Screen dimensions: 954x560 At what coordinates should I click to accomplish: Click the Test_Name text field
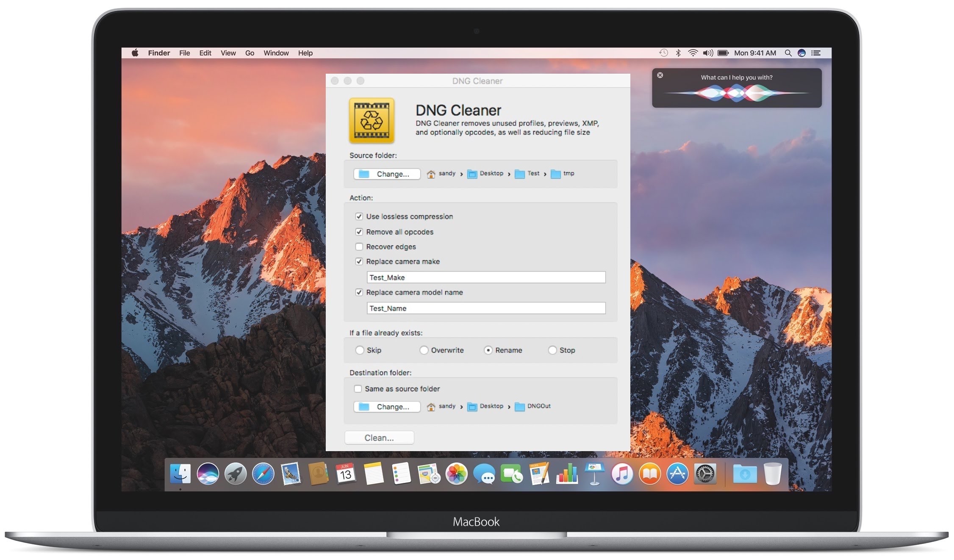(486, 308)
